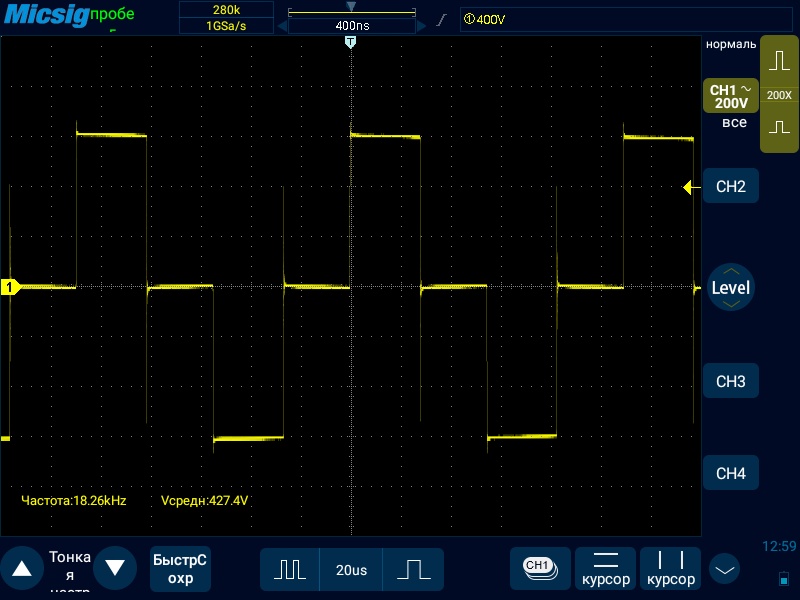
Task: Select the trigger position T marker
Action: click(351, 42)
